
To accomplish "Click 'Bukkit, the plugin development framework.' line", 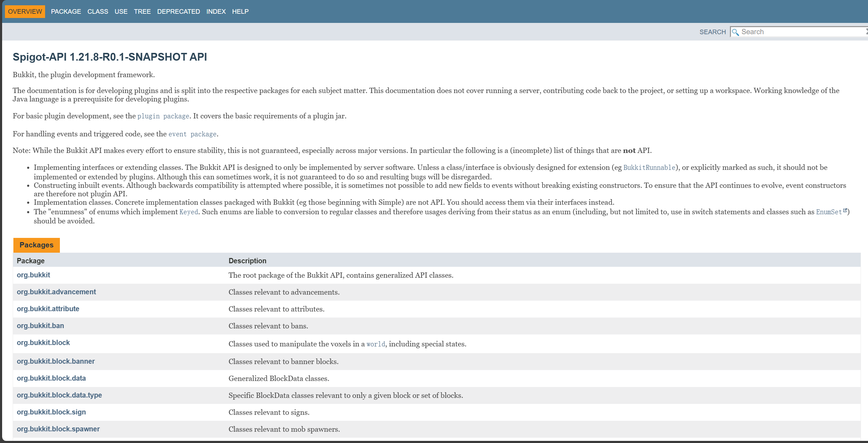I will click(84, 75).
